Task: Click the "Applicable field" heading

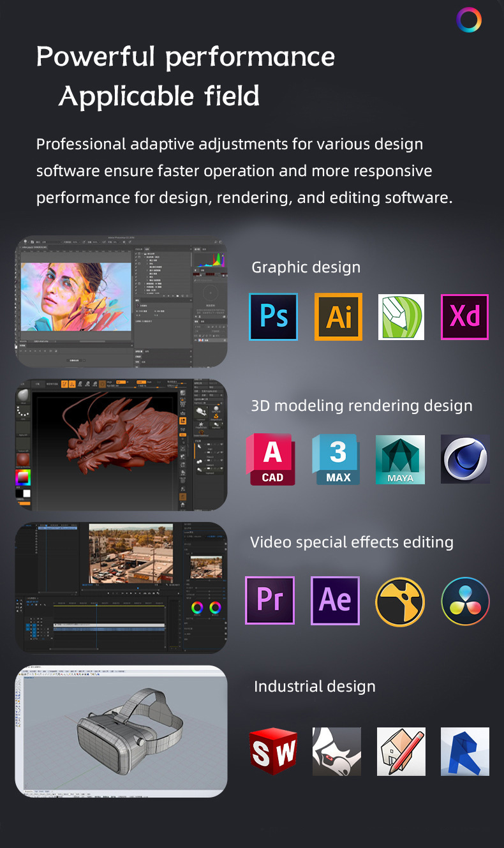Action: coord(159,96)
